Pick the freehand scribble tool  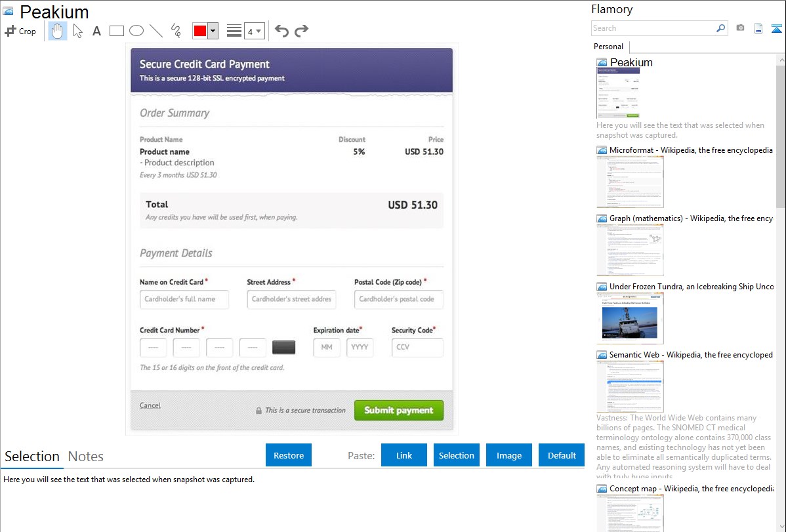point(176,31)
